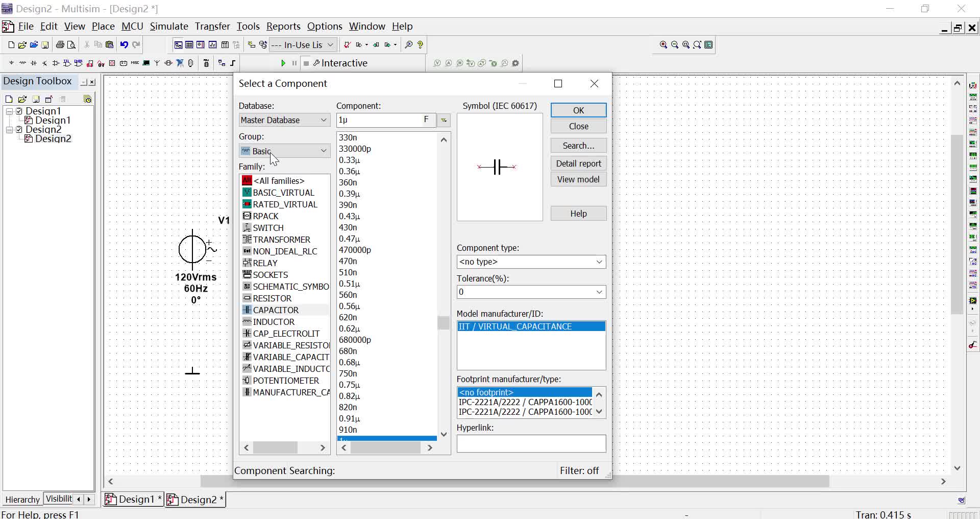980x519 pixels.
Task: Click the Print icon in toolbar
Action: (x=60, y=45)
